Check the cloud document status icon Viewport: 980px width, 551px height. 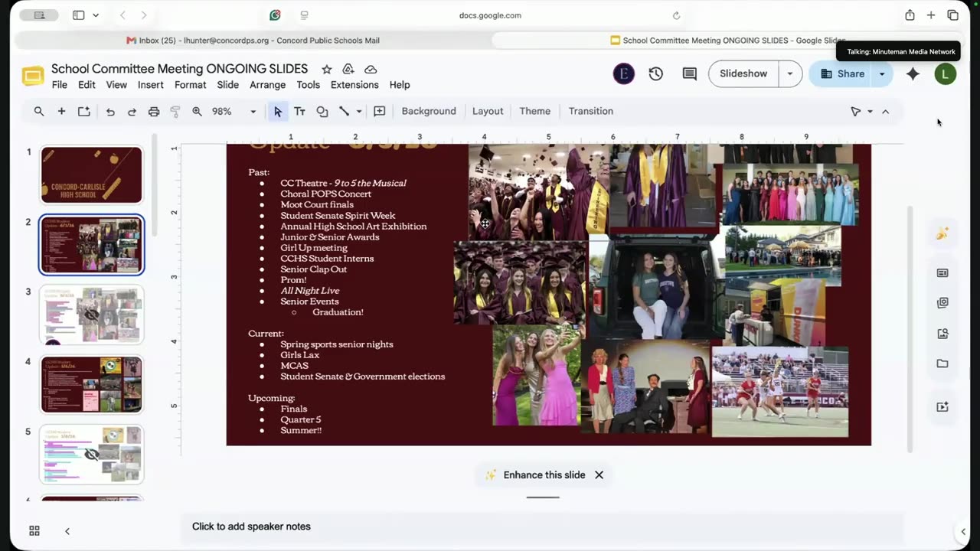[x=371, y=69]
